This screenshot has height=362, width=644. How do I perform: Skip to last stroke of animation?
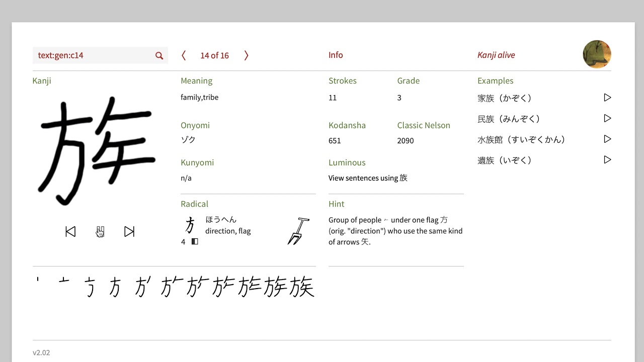[129, 231]
